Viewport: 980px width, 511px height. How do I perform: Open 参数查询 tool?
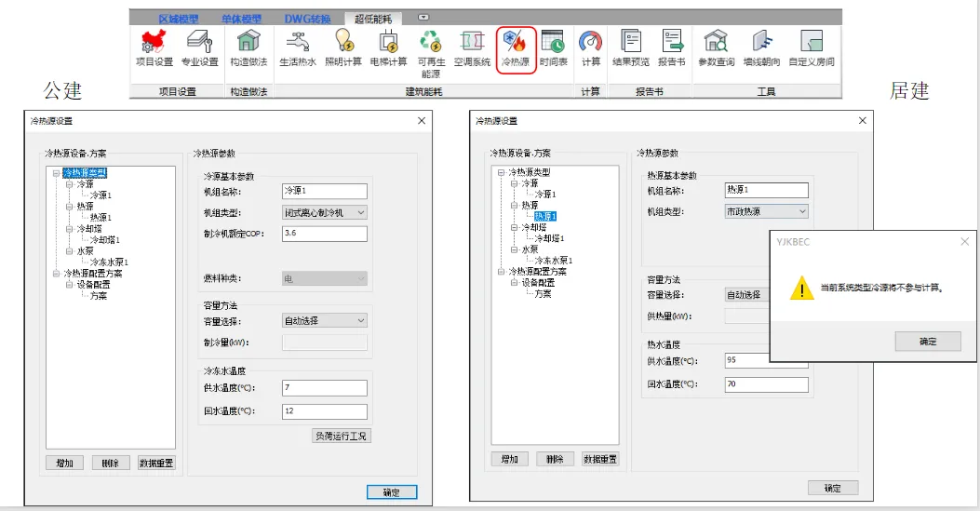tap(717, 48)
